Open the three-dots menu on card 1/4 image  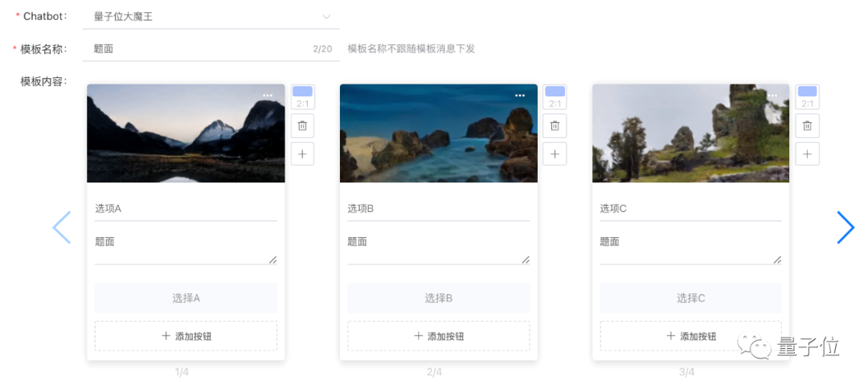tap(268, 96)
